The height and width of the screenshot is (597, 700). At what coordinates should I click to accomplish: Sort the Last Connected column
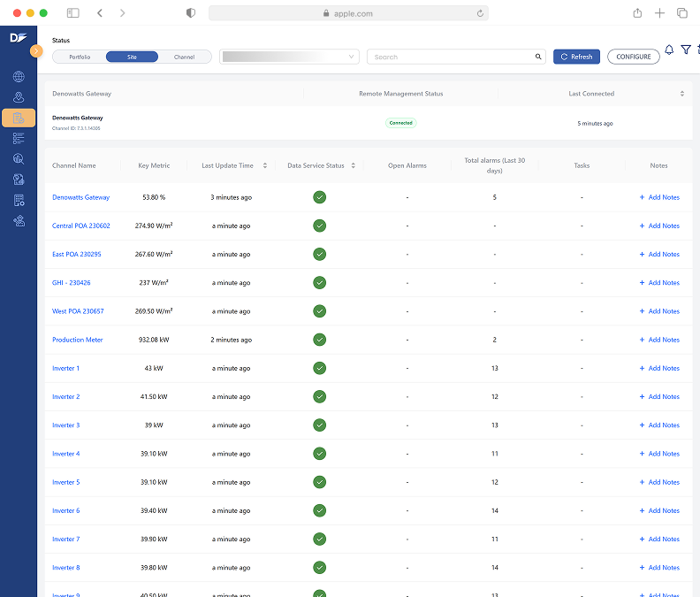tap(681, 94)
